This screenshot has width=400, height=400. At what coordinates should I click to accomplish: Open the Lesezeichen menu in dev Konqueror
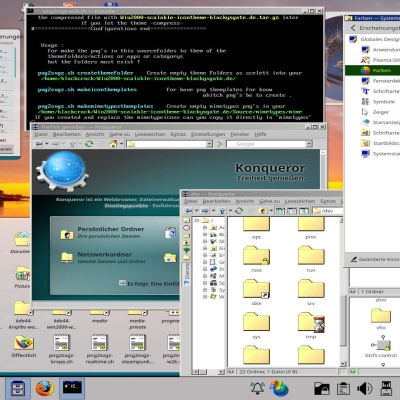coord(300,201)
